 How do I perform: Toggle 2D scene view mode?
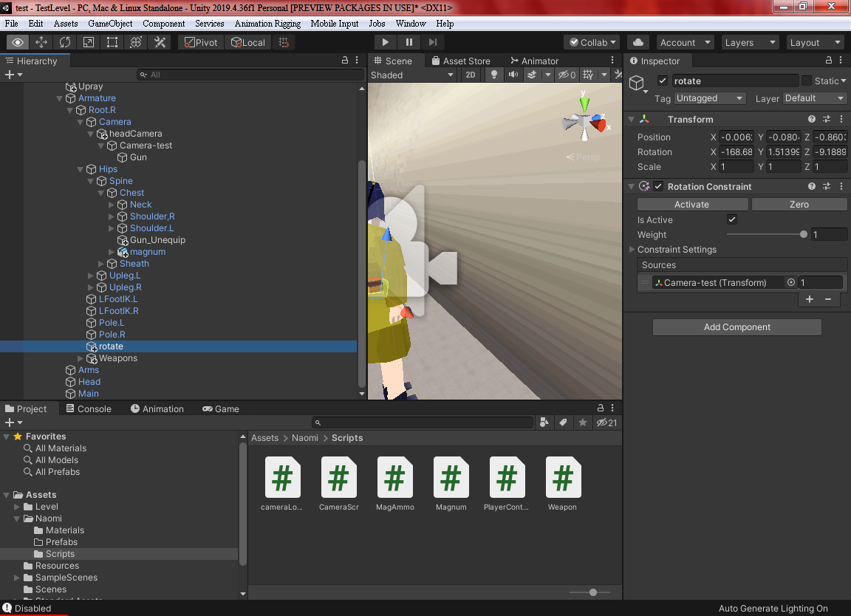point(470,75)
